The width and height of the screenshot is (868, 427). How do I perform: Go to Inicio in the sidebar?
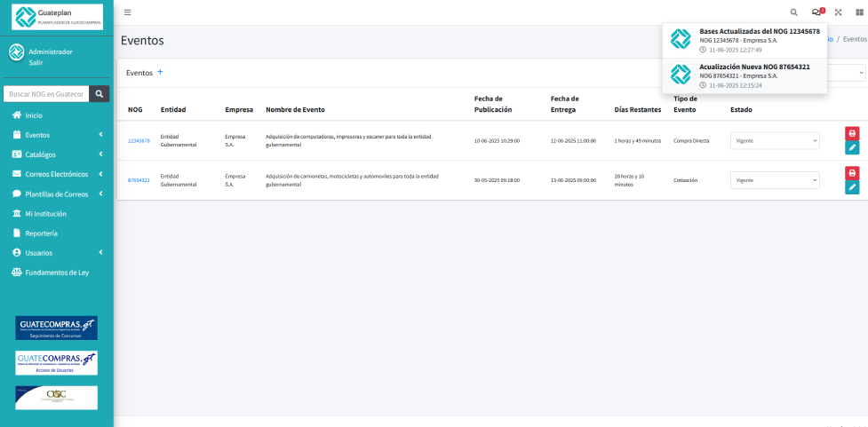pos(33,115)
